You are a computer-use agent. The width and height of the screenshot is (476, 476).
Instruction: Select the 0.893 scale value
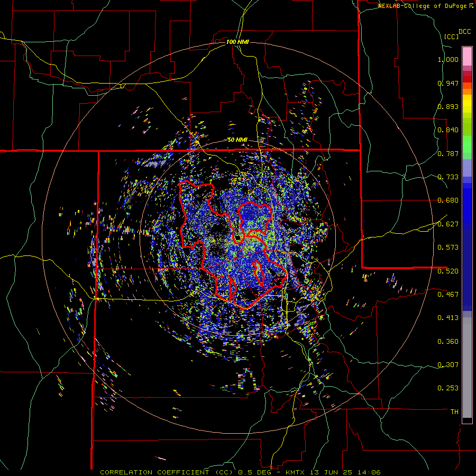point(448,106)
